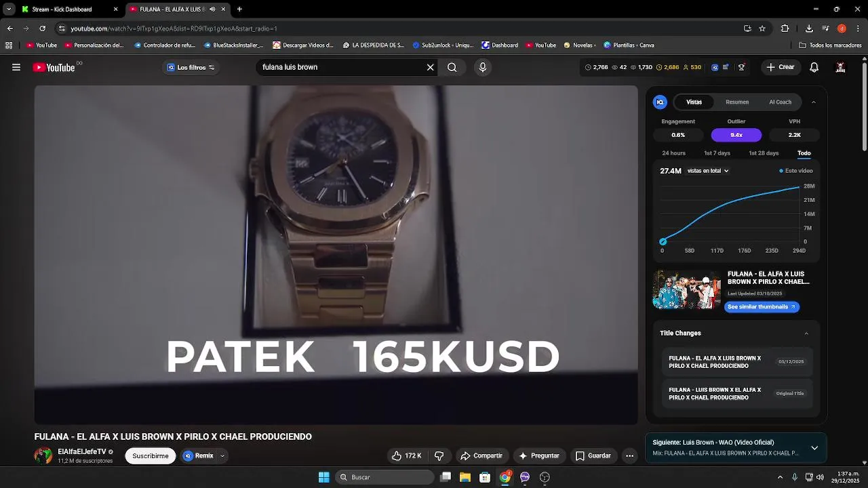This screenshot has width=868, height=488.
Task: Switch to the AI Coach tab
Action: (780, 102)
